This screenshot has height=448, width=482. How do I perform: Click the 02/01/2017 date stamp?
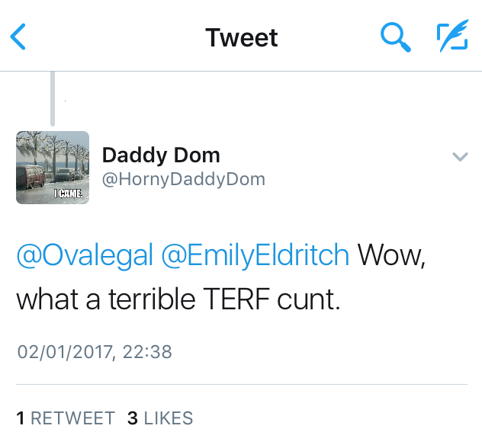[65, 352]
